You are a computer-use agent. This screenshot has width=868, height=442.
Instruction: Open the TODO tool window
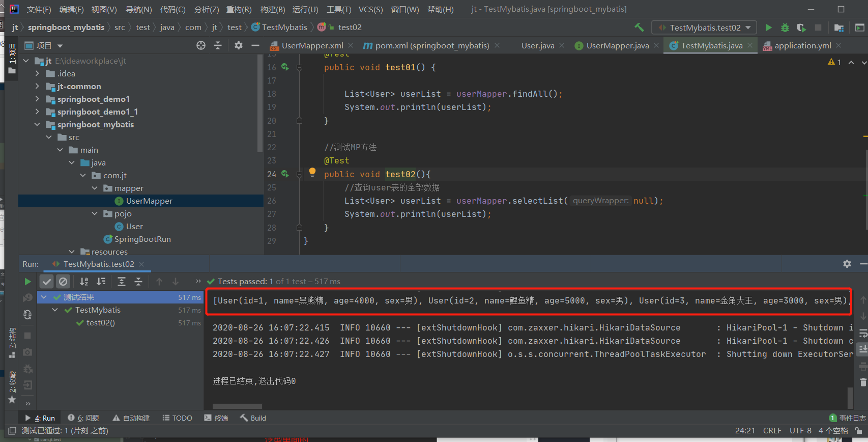point(177,418)
